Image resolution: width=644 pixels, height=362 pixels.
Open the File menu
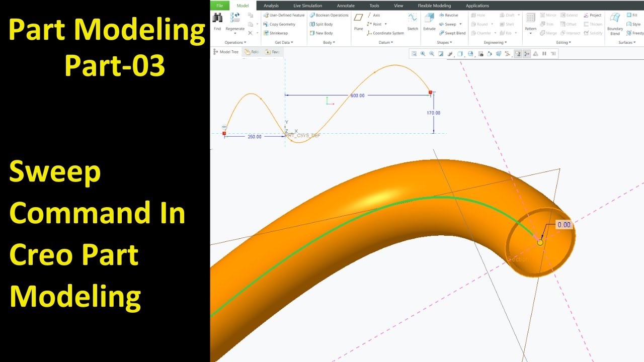point(219,6)
